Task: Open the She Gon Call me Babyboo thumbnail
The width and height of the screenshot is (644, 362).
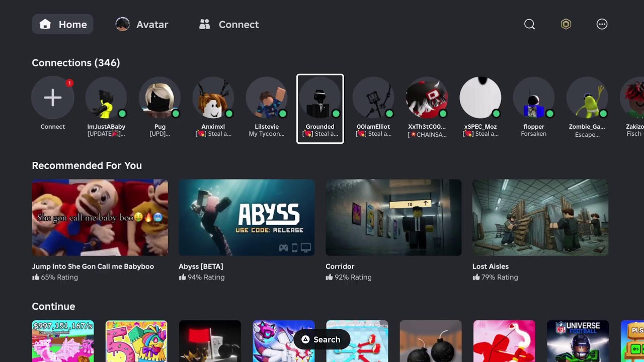Action: 100,218
